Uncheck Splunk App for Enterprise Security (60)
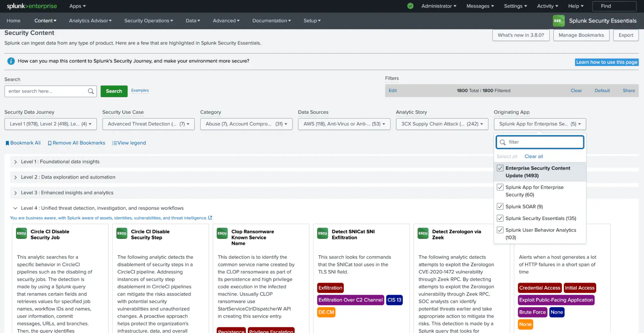This screenshot has width=644, height=333. [500, 187]
